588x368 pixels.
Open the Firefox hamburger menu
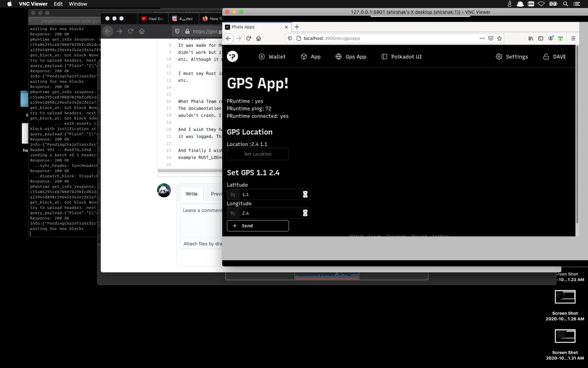(x=573, y=38)
